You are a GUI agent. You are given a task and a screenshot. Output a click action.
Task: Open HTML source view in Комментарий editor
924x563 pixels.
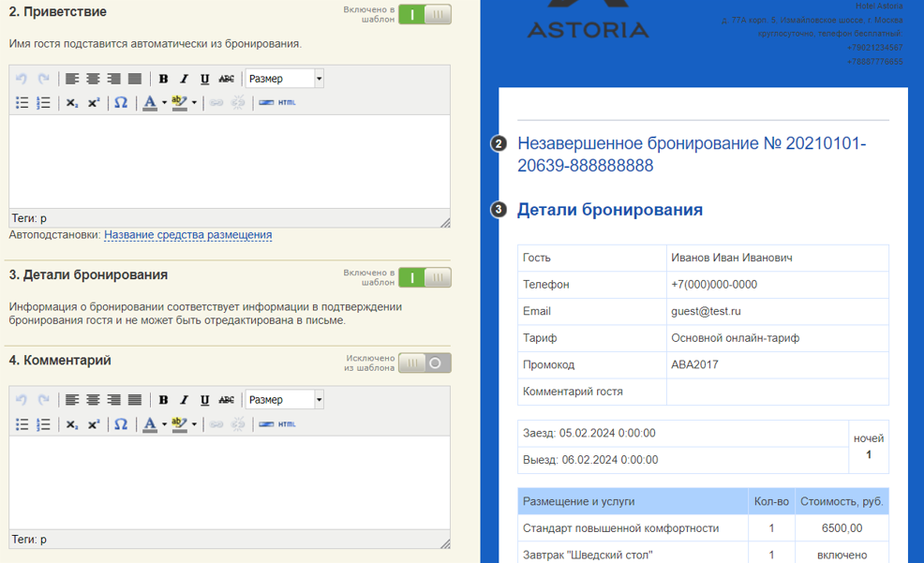pos(287,424)
